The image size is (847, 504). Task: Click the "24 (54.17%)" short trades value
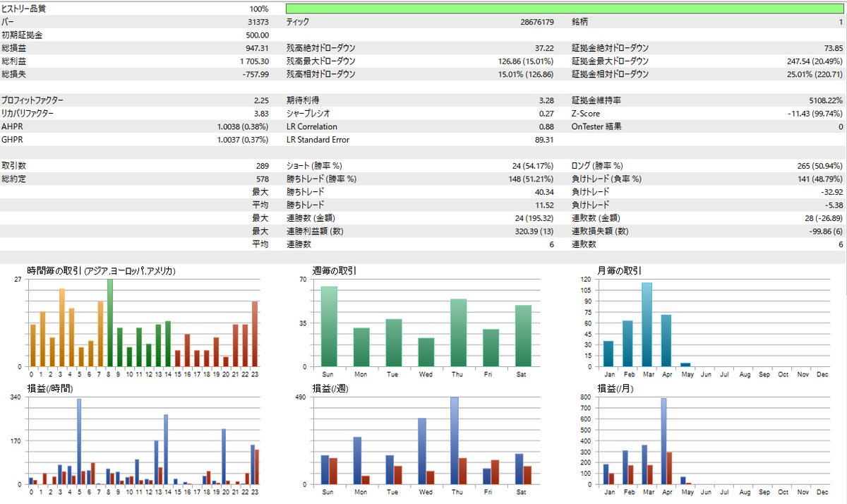(534, 165)
